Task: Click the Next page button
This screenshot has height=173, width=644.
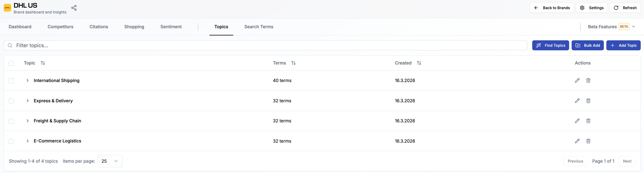Action: tap(627, 161)
